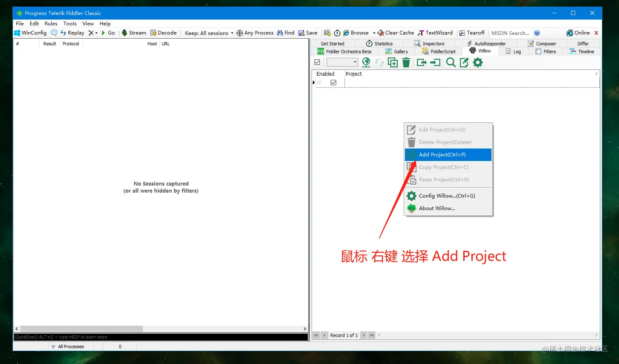Switch to the AutoResponder tab
The width and height of the screenshot is (619, 364).
tap(486, 44)
